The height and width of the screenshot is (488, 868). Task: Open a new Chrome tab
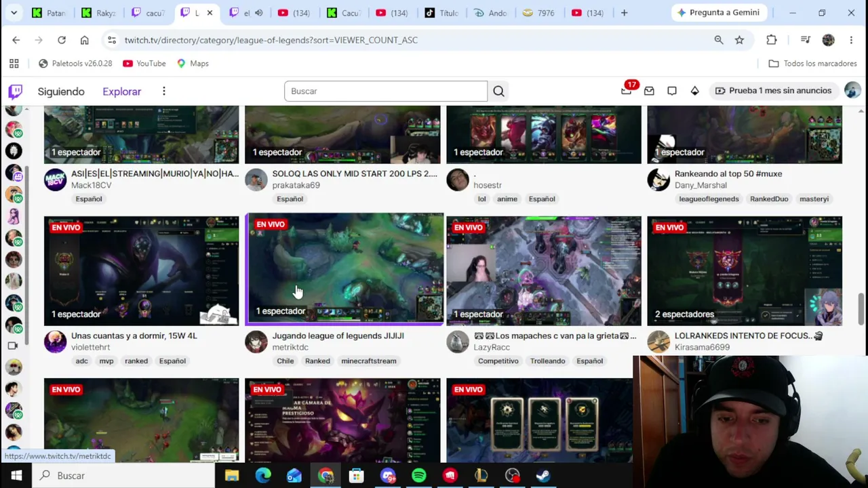[624, 13]
